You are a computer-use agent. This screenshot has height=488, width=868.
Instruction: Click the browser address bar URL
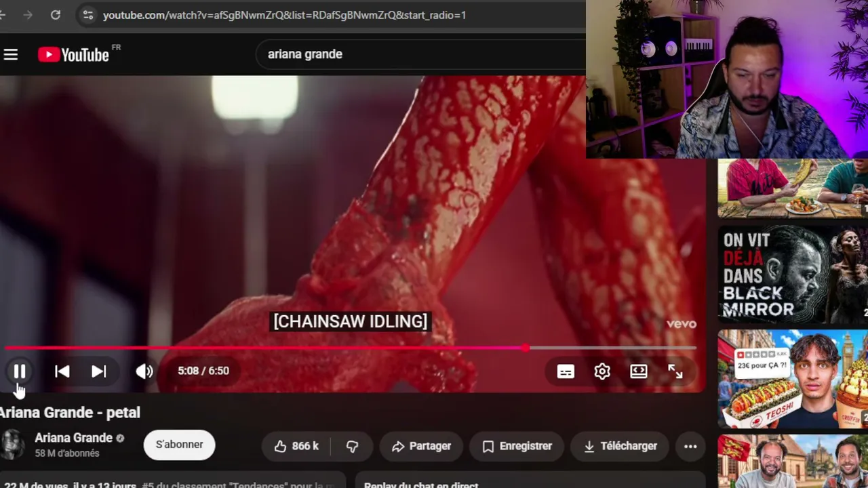(x=284, y=15)
